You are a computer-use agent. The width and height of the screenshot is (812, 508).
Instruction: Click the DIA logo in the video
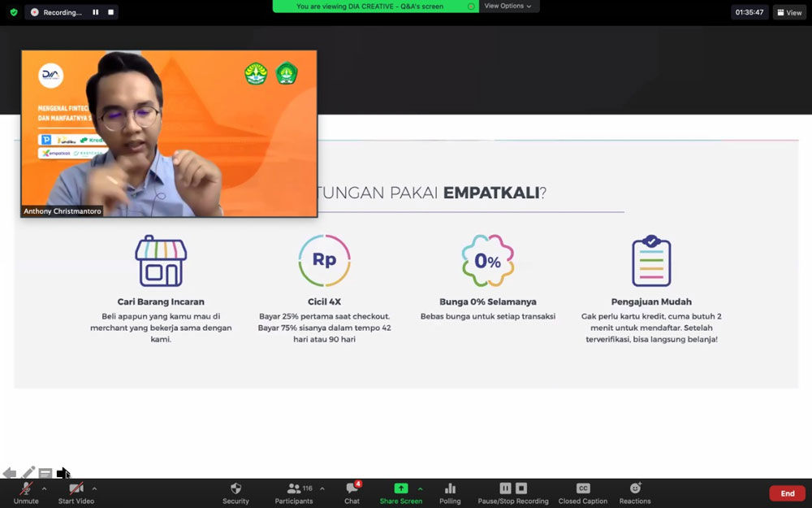pyautogui.click(x=50, y=75)
